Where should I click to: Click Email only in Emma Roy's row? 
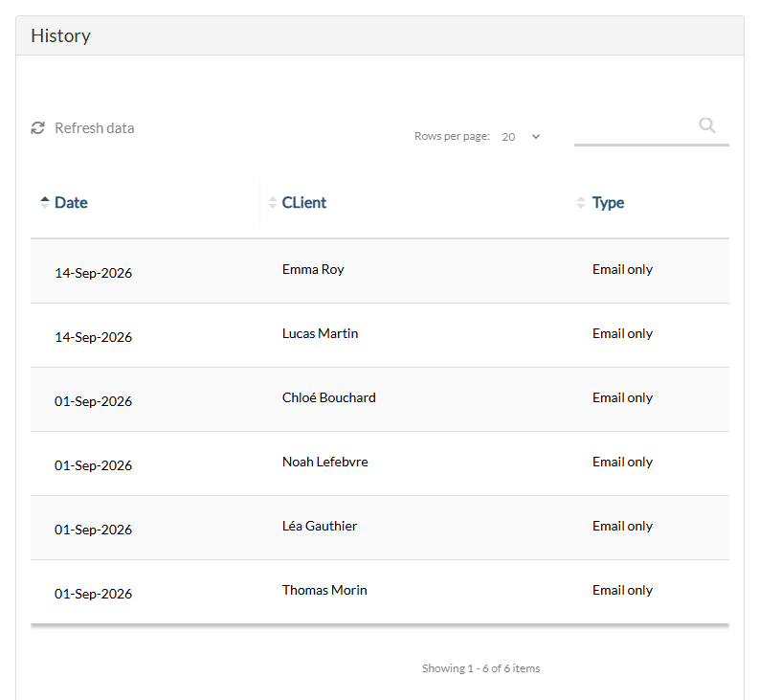point(622,269)
